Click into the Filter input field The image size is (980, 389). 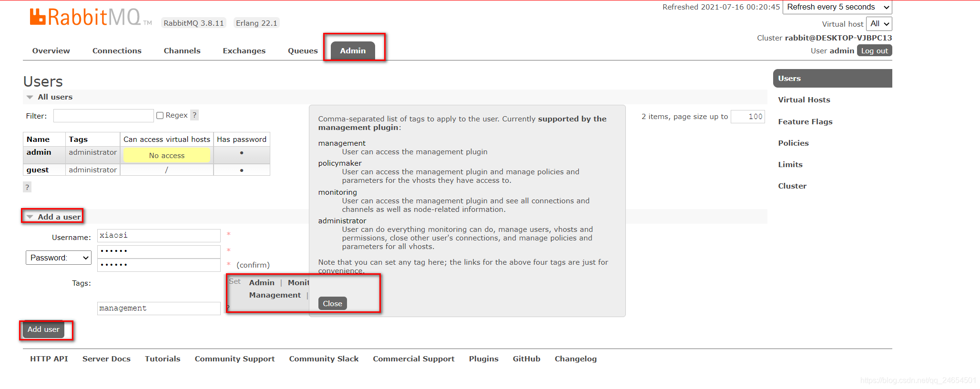point(103,116)
